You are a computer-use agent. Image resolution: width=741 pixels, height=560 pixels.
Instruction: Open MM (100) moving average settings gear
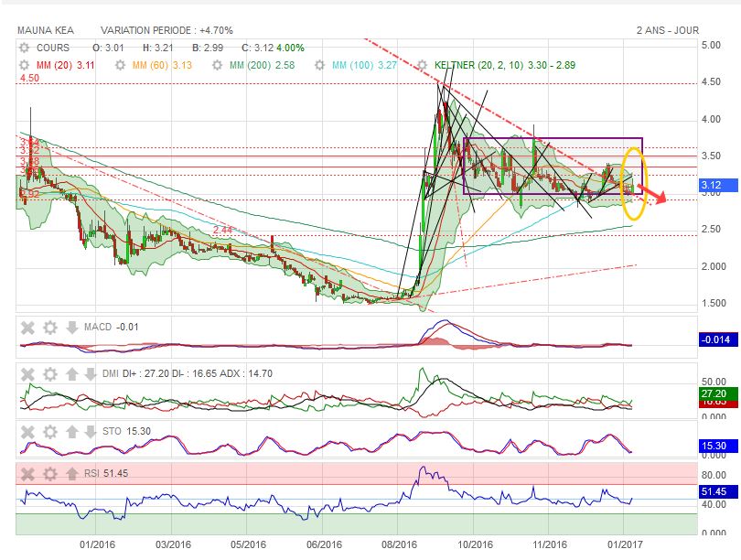319,66
